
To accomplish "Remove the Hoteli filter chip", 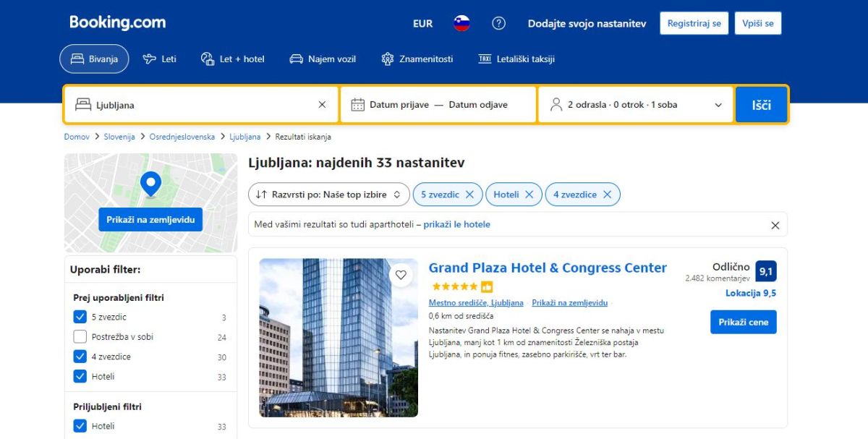I will pyautogui.click(x=529, y=195).
